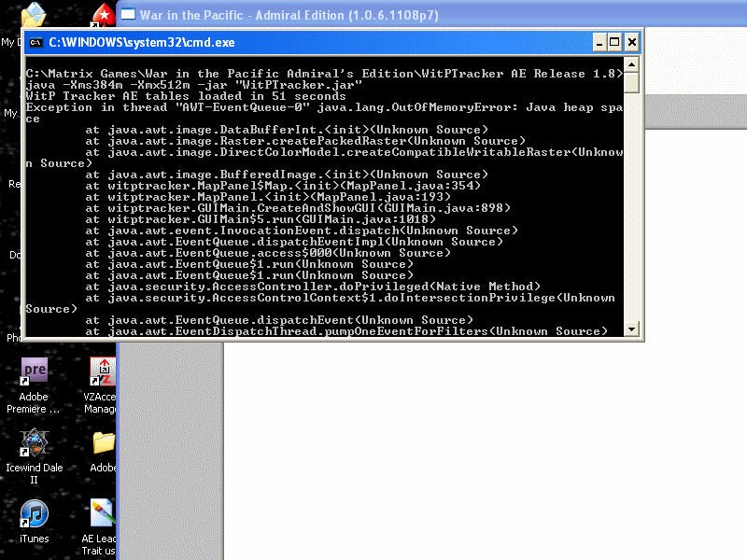The height and width of the screenshot is (560, 747).
Task: Select the desktop icon labeled My
Action: point(7,112)
